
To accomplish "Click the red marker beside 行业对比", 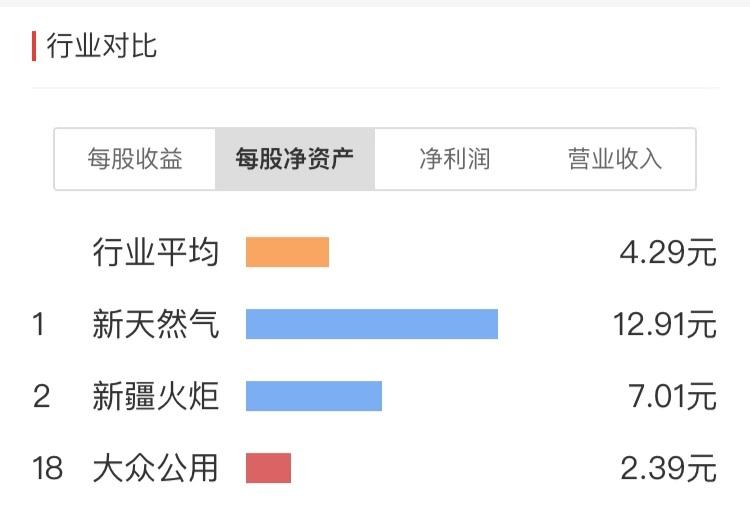I will tap(34, 46).
